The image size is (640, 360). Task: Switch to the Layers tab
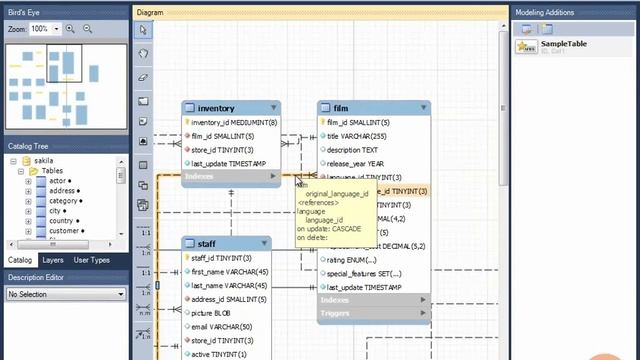pyautogui.click(x=53, y=260)
